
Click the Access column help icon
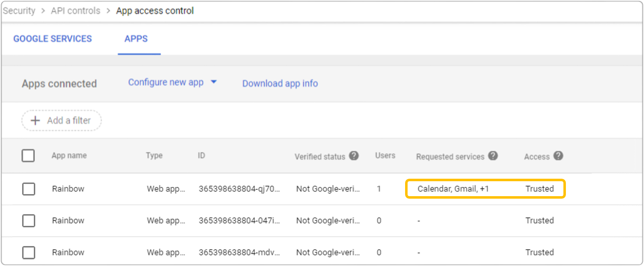click(x=558, y=156)
